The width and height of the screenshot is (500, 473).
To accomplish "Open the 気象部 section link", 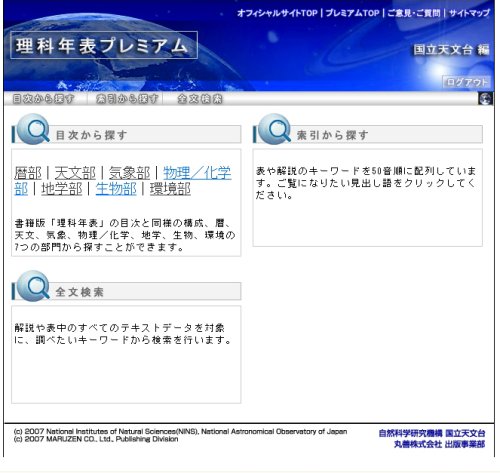I will click(x=129, y=173).
